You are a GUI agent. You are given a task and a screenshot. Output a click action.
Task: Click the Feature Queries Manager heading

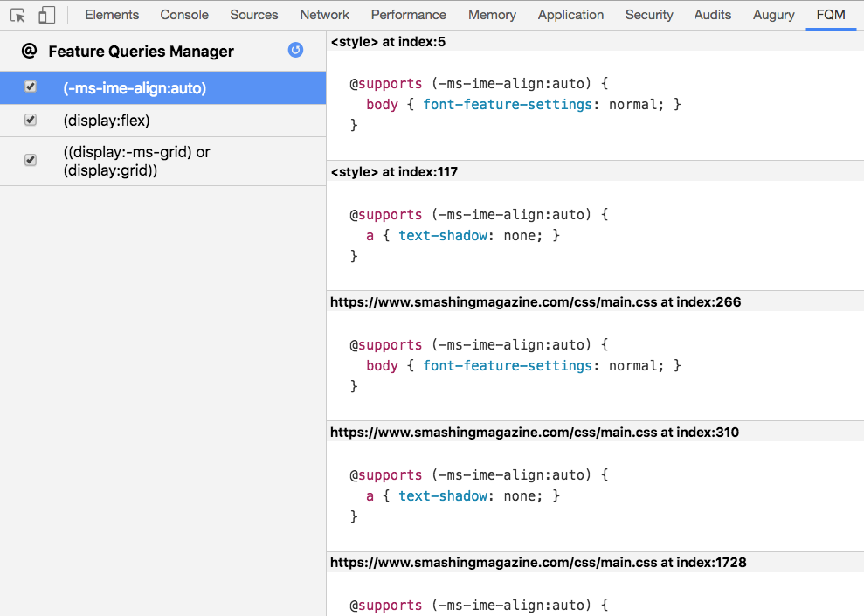[x=141, y=52]
